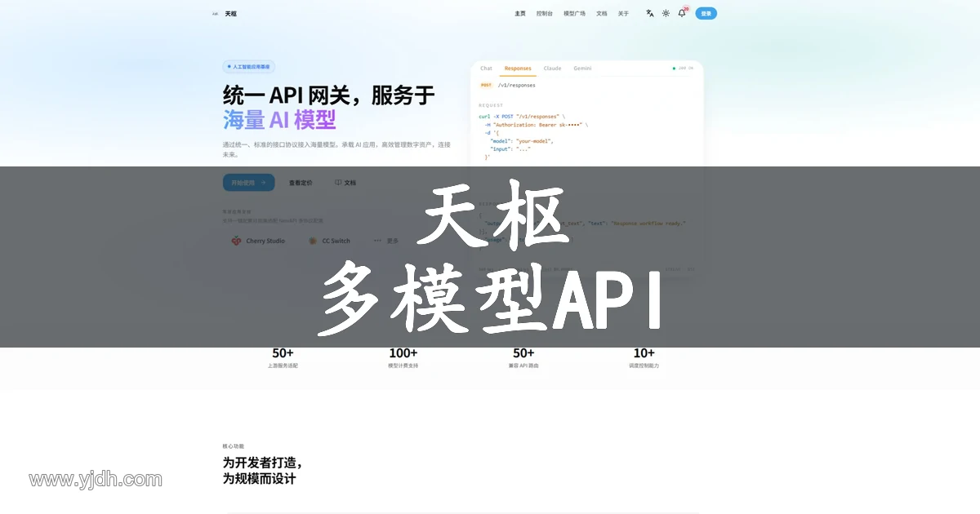Select the Responses tab
Viewport: 980px width, 514px height.
[x=518, y=69]
